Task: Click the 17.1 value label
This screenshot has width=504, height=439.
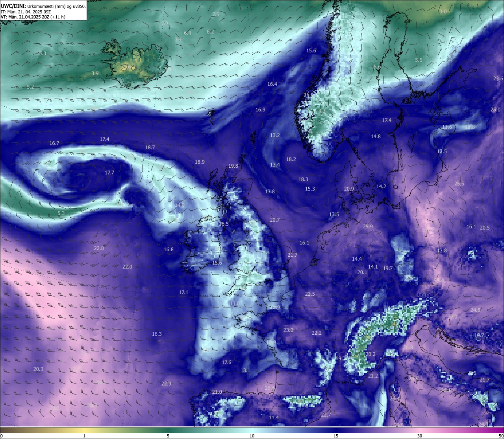Action: 183,292
